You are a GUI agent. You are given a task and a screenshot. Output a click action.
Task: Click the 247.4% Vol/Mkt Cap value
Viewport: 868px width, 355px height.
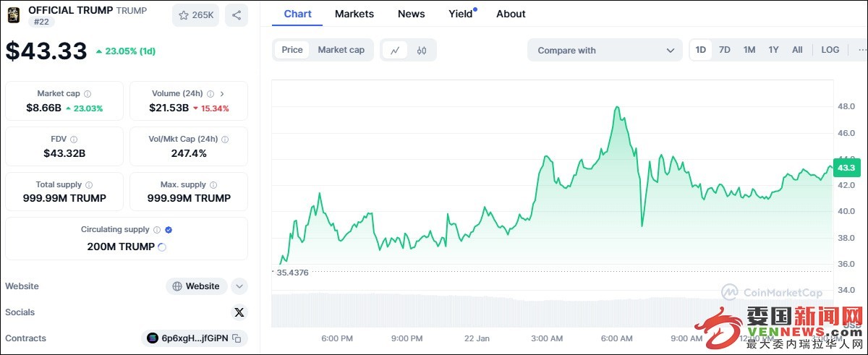pyautogui.click(x=189, y=153)
